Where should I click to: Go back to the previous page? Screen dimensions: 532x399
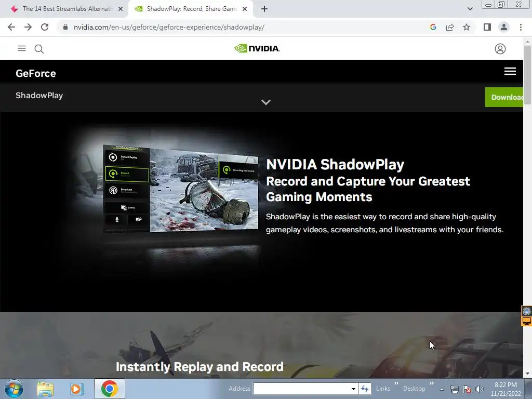[11, 27]
